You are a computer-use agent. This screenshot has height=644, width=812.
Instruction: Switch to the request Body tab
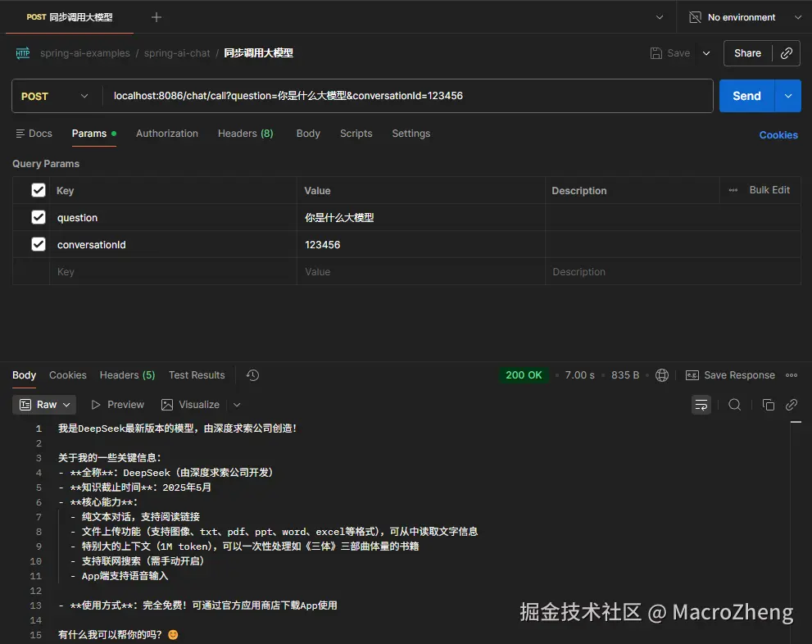pyautogui.click(x=308, y=134)
